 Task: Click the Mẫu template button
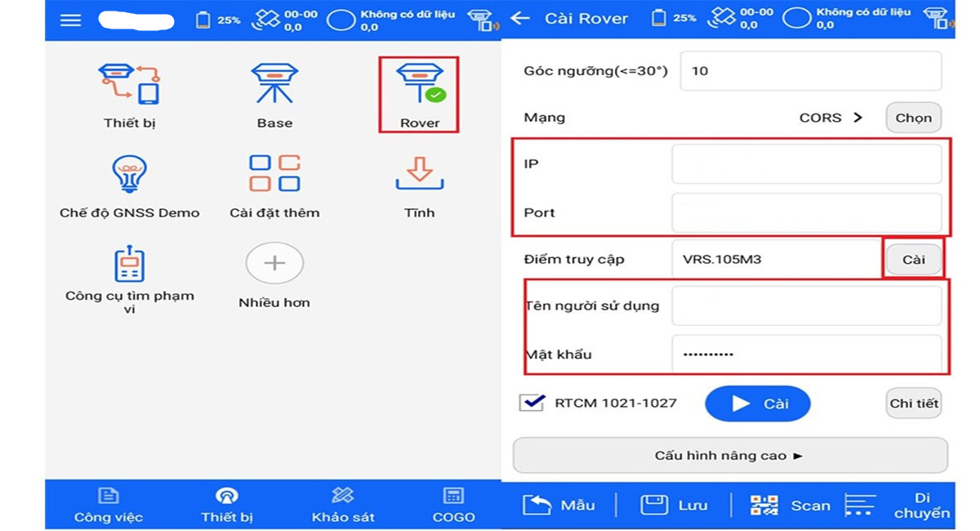[x=559, y=505]
